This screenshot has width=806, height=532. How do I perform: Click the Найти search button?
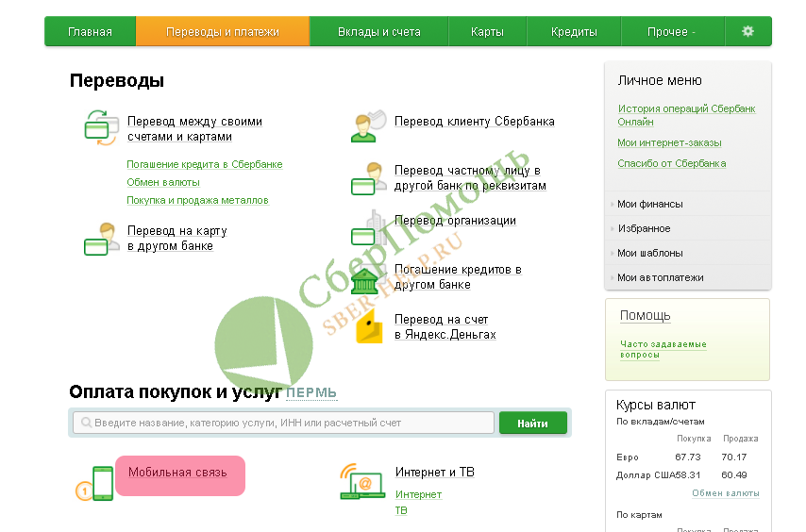pyautogui.click(x=532, y=424)
